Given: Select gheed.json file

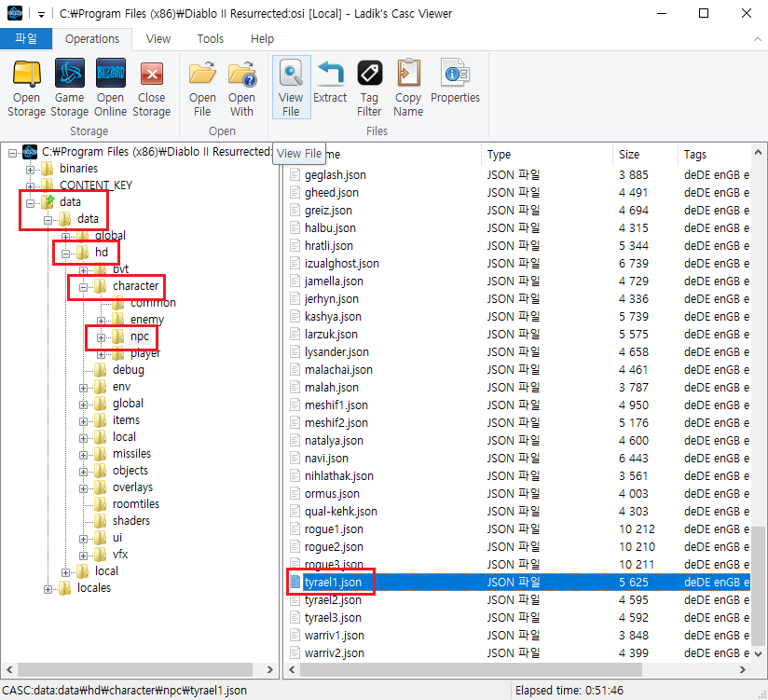Looking at the screenshot, I should pyautogui.click(x=332, y=193).
